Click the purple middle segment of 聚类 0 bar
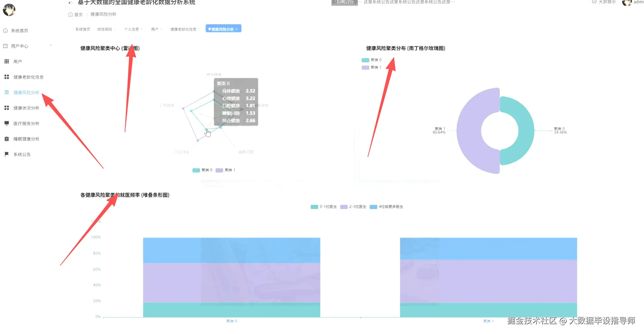This screenshot has width=644, height=334. (232, 283)
